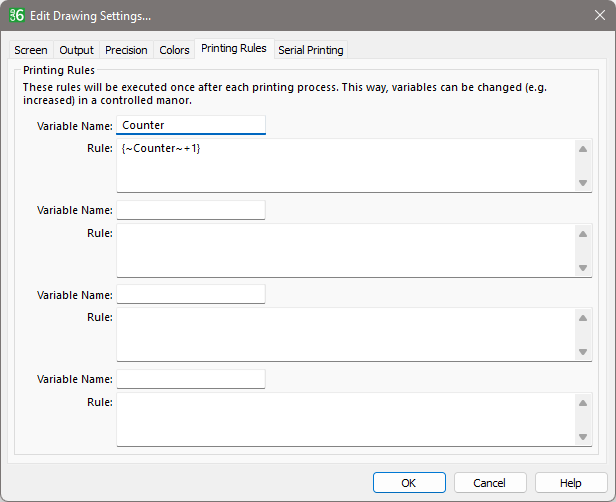Click the third Rule box's scroll up arrow
The width and height of the screenshot is (616, 502).
[x=583, y=318]
